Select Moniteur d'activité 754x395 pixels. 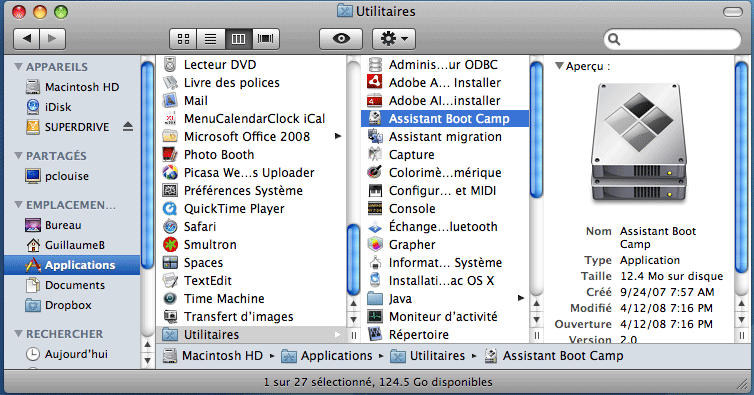click(445, 317)
